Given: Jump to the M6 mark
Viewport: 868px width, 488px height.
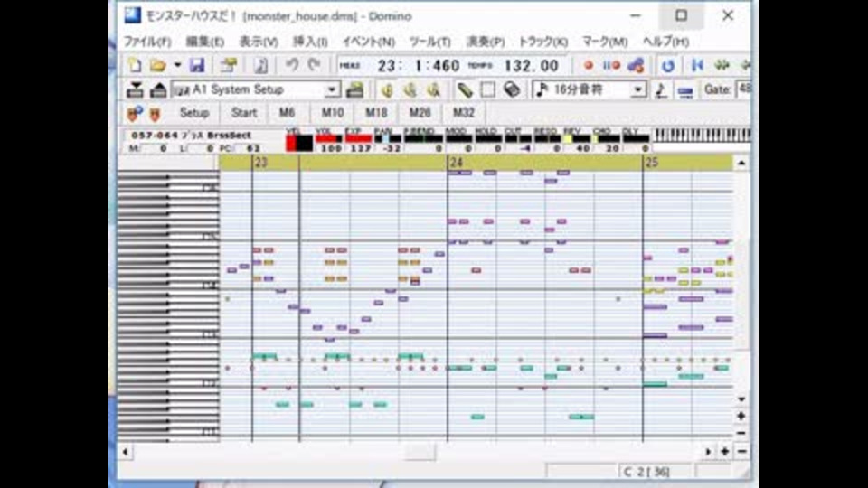Looking at the screenshot, I should click(287, 113).
